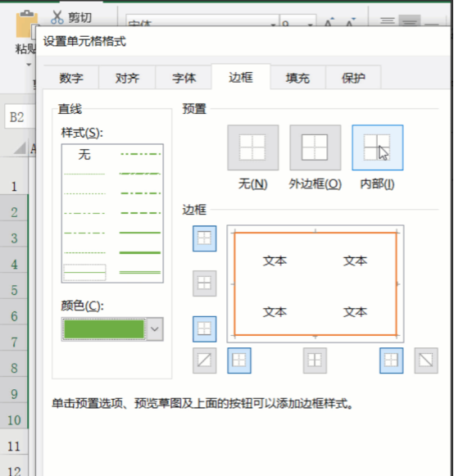The image size is (454, 476).
Task: Switch to the 对齐 tab
Action: pos(127,78)
